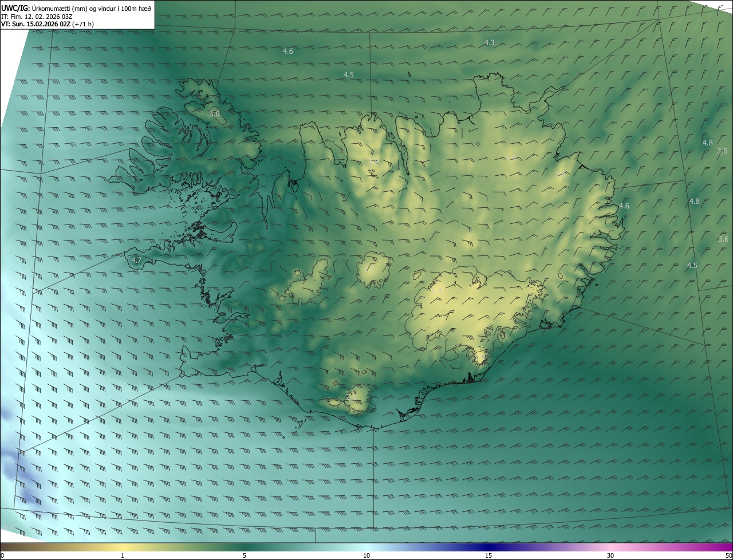Click the colorbar tick label 15
Viewport: 733px width, 560px height.
[488, 555]
